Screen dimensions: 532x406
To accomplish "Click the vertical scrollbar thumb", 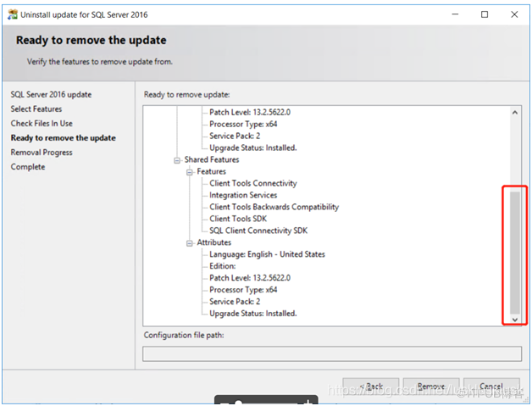I will point(515,253).
